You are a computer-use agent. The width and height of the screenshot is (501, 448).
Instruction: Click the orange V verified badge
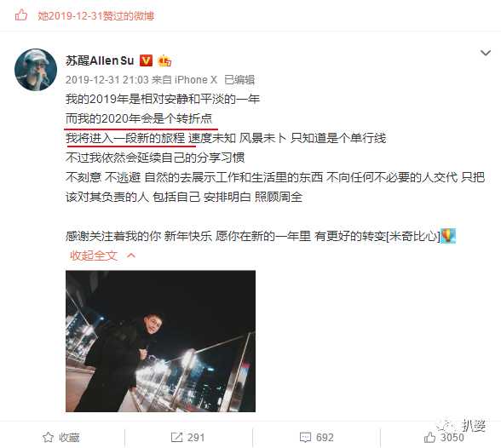[146, 60]
